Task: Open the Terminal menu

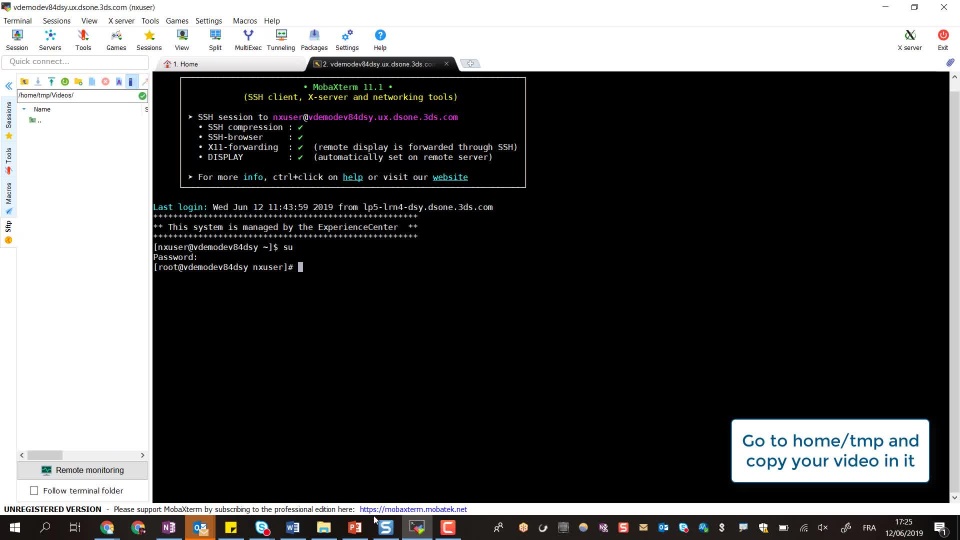Action: click(18, 21)
